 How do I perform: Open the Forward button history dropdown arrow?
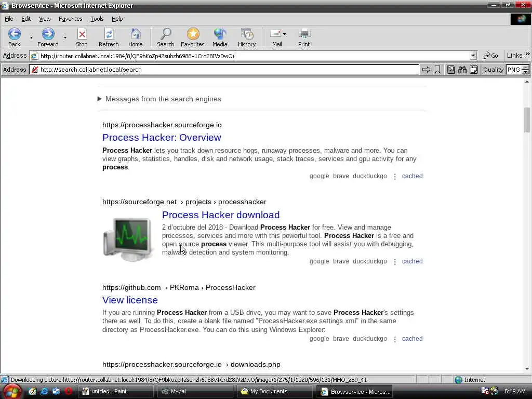pos(65,37)
